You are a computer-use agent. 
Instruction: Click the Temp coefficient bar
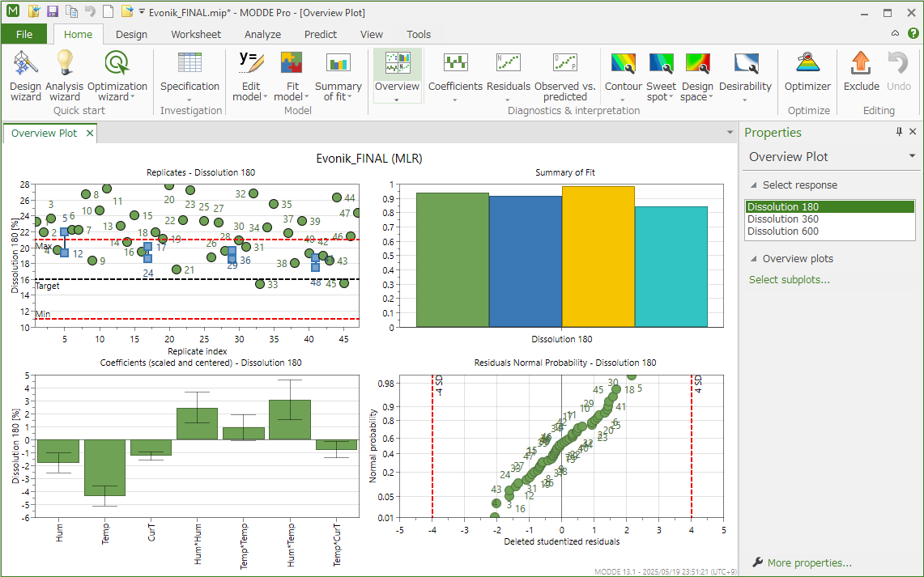105,468
